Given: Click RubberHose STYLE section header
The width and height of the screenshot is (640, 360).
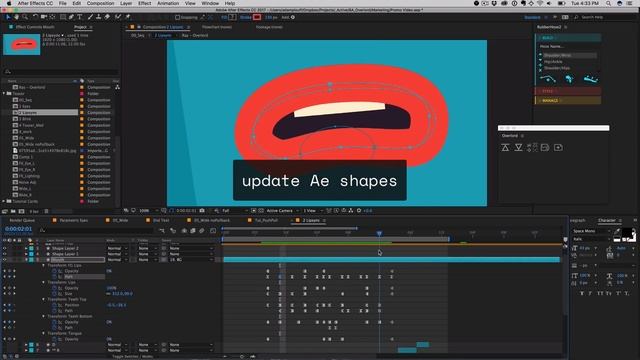Looking at the screenshot, I should tap(568, 91).
